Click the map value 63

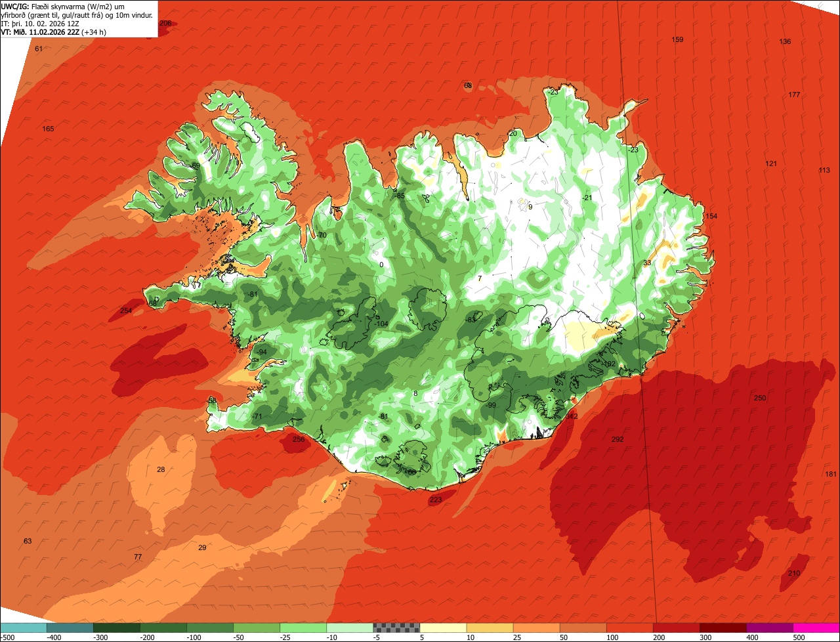point(28,541)
